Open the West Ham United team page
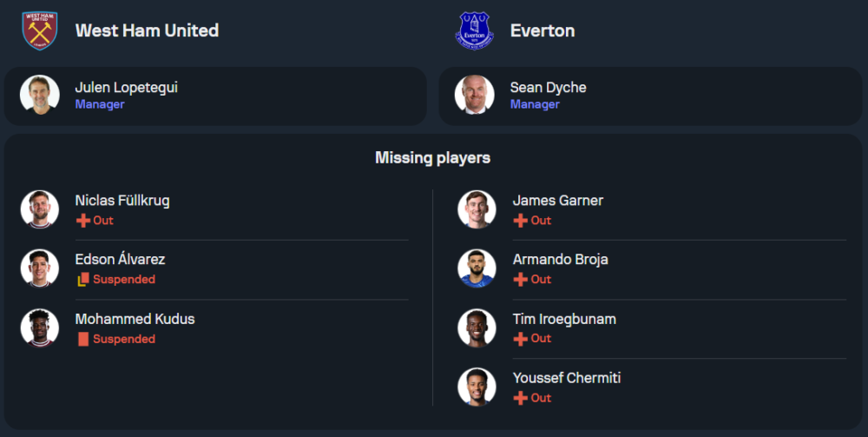 [147, 30]
